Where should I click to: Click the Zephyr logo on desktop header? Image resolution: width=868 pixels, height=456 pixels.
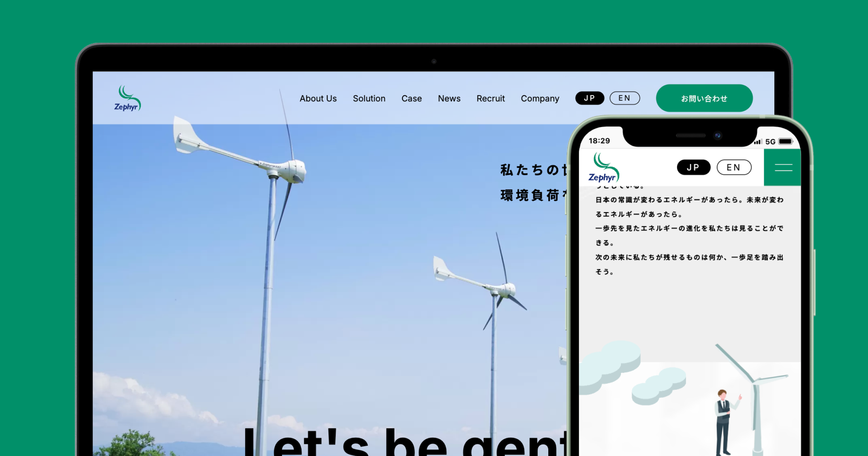(x=127, y=98)
